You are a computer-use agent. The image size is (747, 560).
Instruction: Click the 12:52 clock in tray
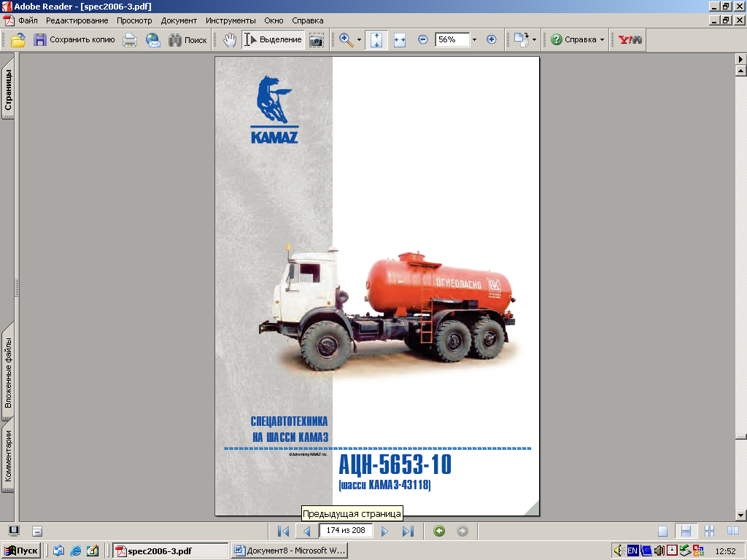[726, 551]
